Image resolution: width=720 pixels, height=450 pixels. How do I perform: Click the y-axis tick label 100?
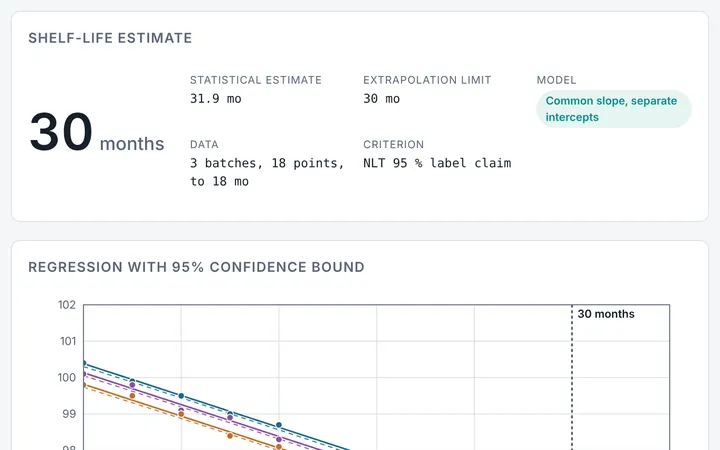(x=67, y=377)
